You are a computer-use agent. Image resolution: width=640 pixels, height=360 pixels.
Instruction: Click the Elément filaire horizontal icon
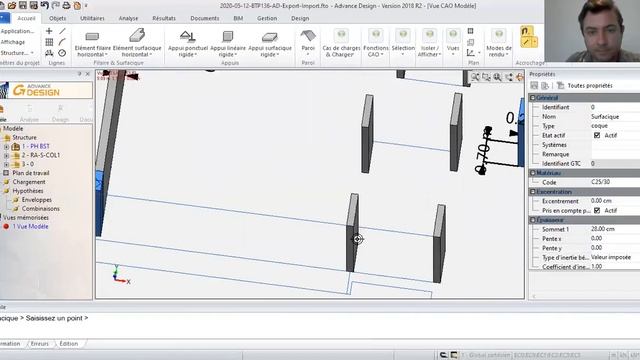(92, 36)
